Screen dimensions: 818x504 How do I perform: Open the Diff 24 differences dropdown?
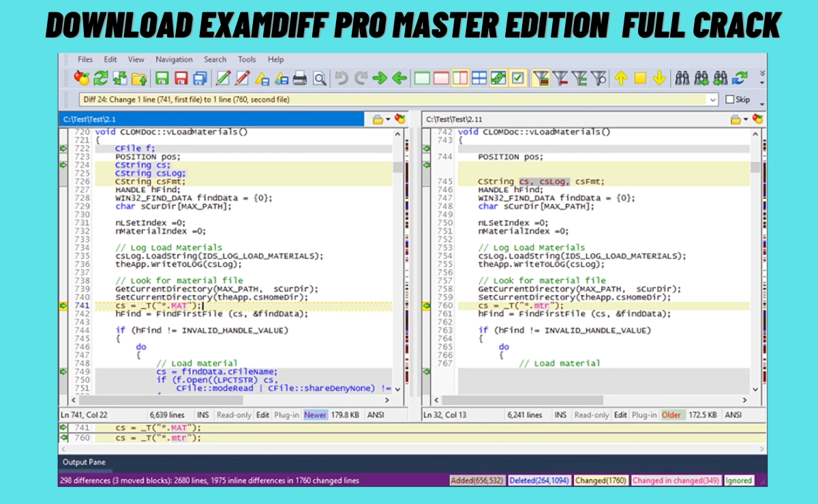(713, 99)
